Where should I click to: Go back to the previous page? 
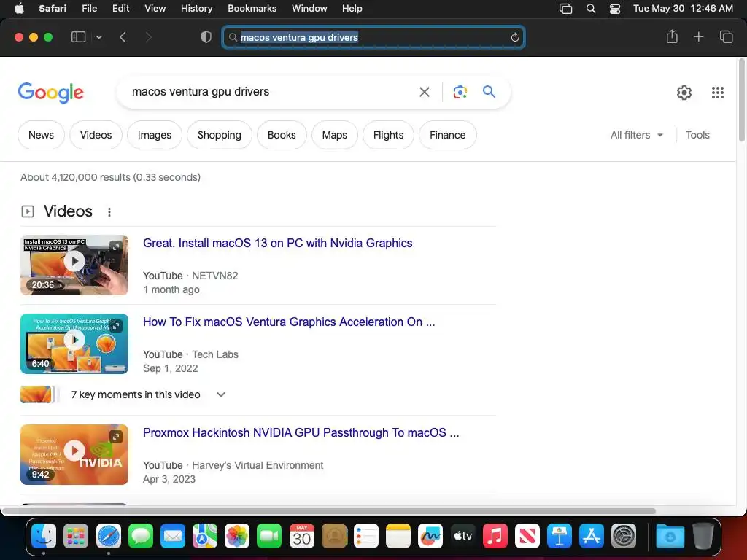click(123, 37)
